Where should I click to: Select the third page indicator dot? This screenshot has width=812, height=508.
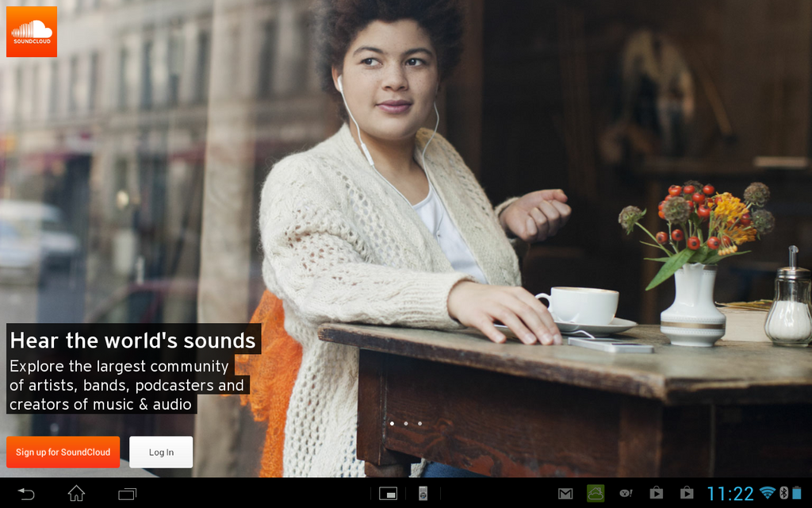pyautogui.click(x=420, y=424)
